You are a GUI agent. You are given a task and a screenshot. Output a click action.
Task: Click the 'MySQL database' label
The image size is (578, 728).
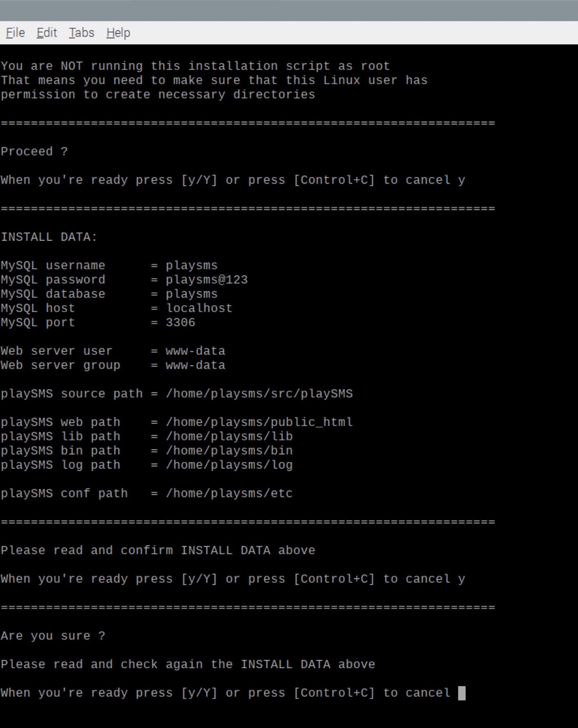click(x=53, y=294)
